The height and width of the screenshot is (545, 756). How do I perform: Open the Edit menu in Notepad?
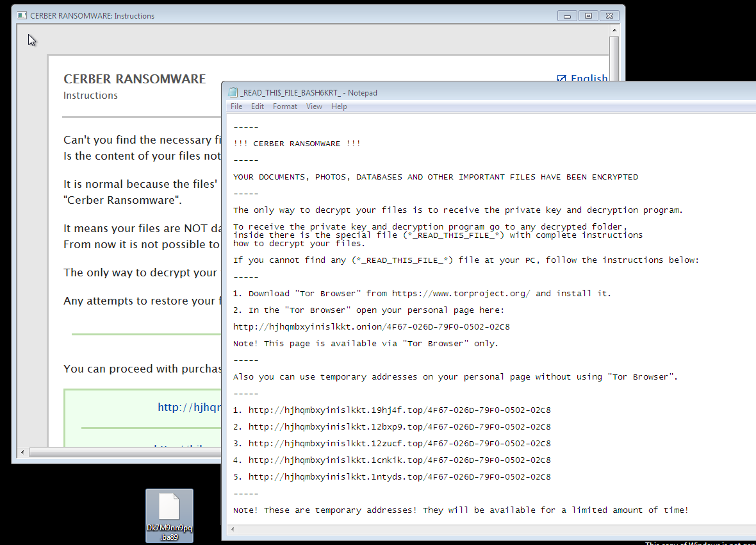coord(258,106)
